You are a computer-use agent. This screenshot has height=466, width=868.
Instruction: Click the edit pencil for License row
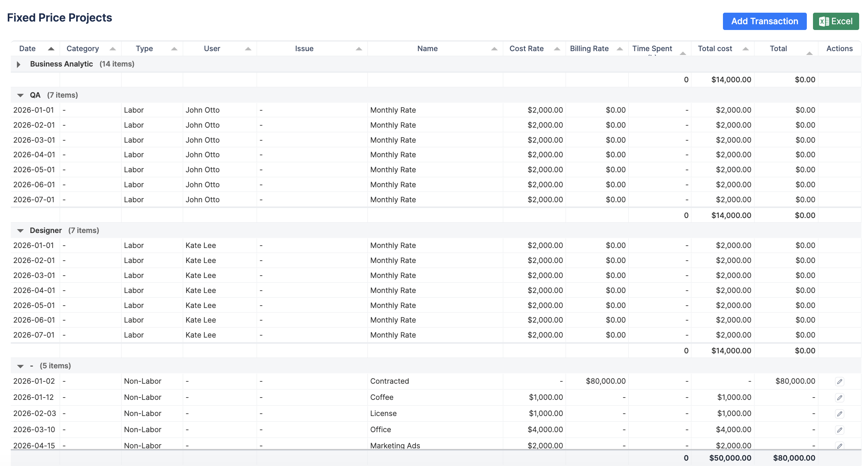coord(840,414)
